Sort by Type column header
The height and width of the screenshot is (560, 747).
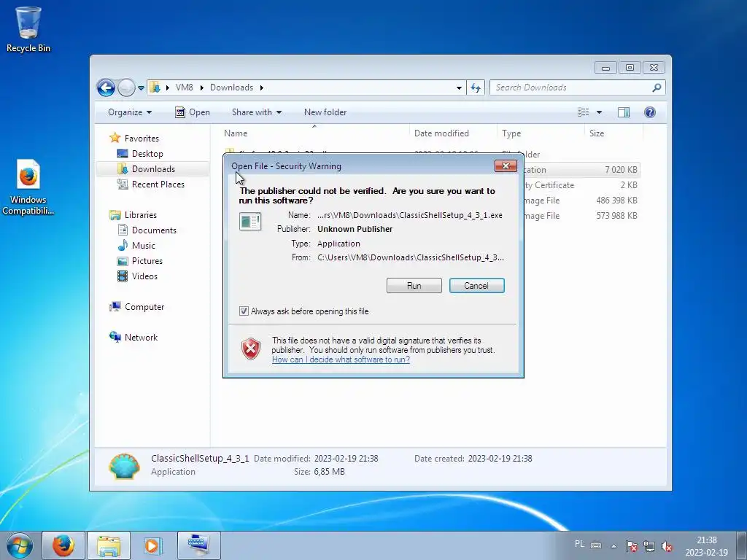[x=541, y=133]
